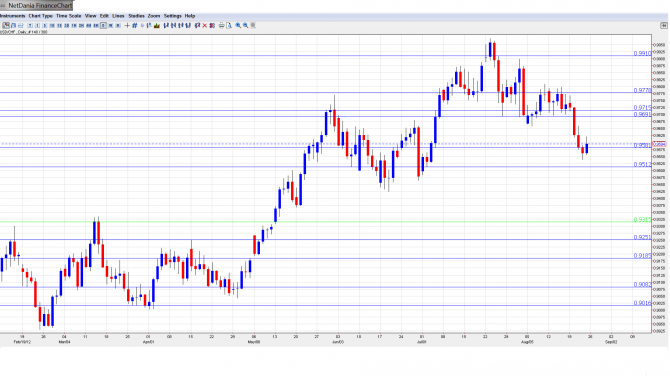Click the 0.9512 level line label
The height and width of the screenshot is (376, 670).
coord(642,164)
